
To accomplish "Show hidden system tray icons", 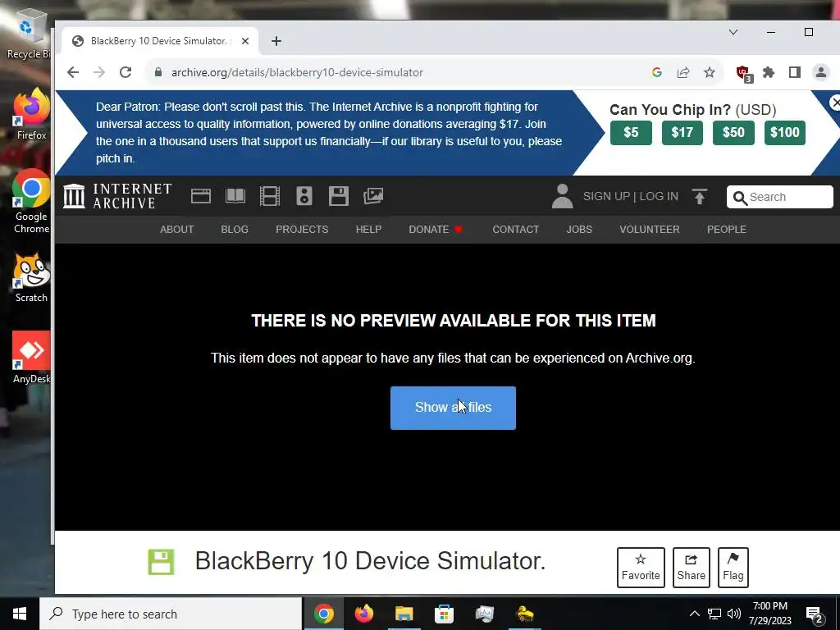I will click(x=694, y=614).
